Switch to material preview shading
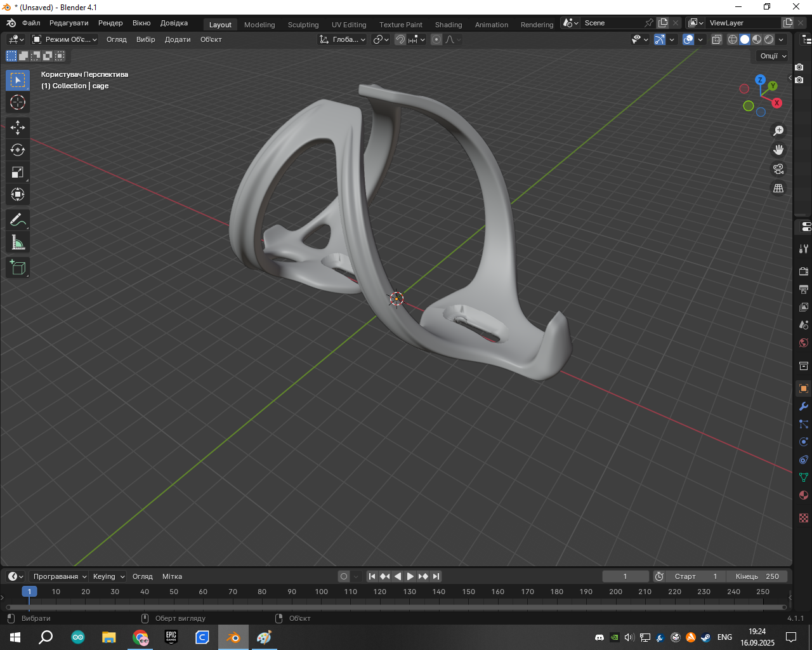This screenshot has height=650, width=812. coord(757,39)
